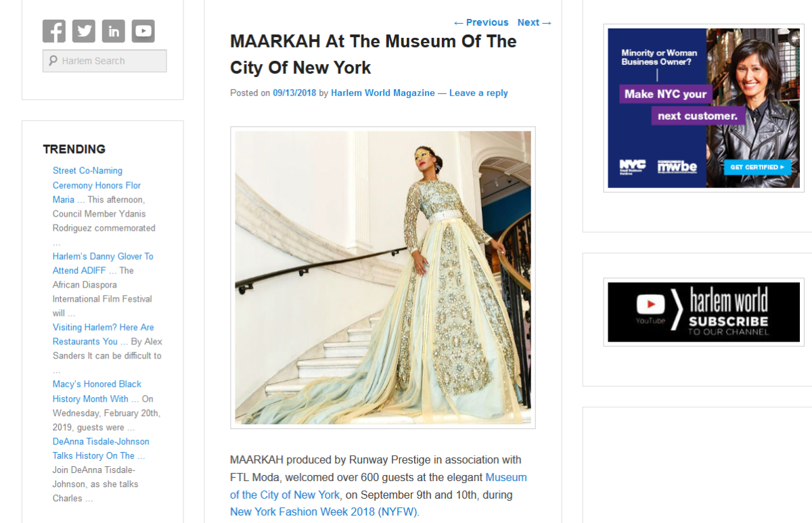Open the 09/13/2018 date link

[x=294, y=93]
